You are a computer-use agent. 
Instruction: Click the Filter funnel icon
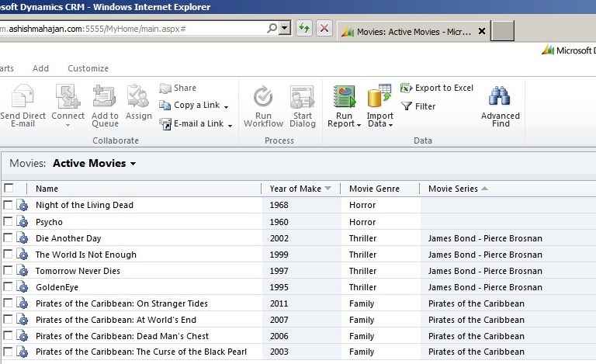(406, 106)
